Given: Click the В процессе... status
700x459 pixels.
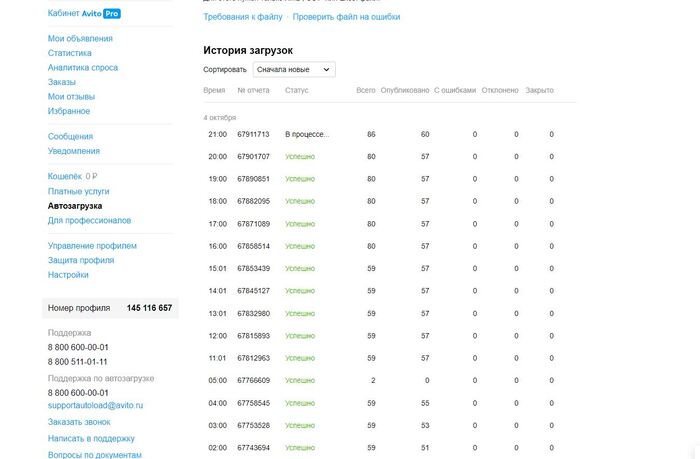Looking at the screenshot, I should point(307,134).
